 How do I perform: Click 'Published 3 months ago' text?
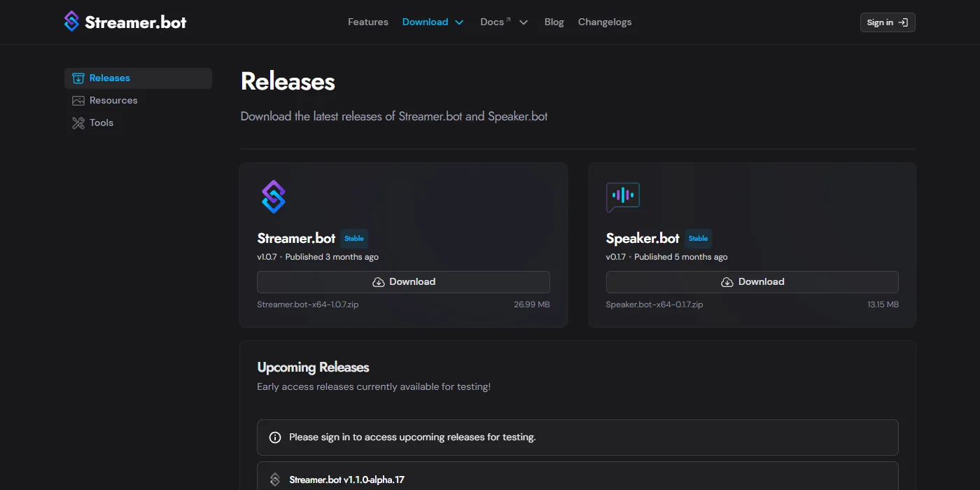[x=332, y=257]
